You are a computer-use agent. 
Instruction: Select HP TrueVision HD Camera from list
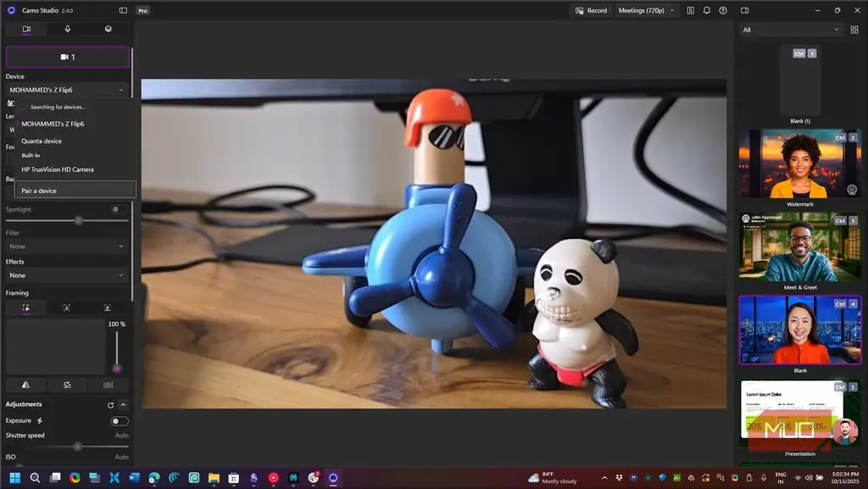point(58,169)
